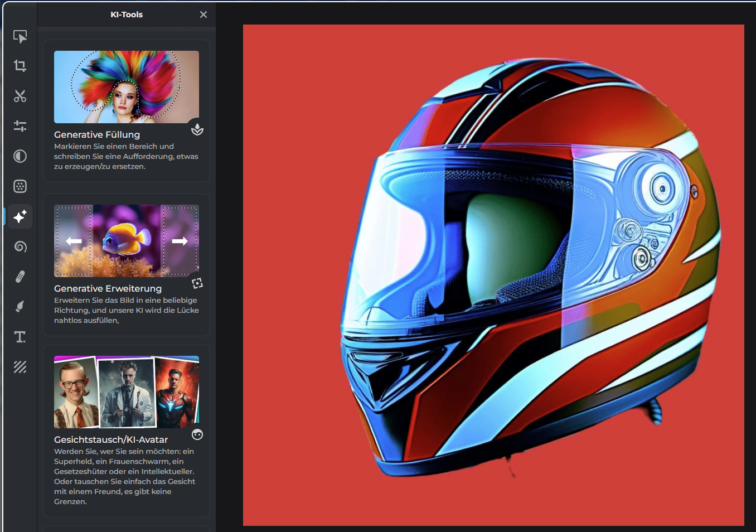Open the Adjust sliders tool
Screen dimensions: 756x532
pos(20,126)
